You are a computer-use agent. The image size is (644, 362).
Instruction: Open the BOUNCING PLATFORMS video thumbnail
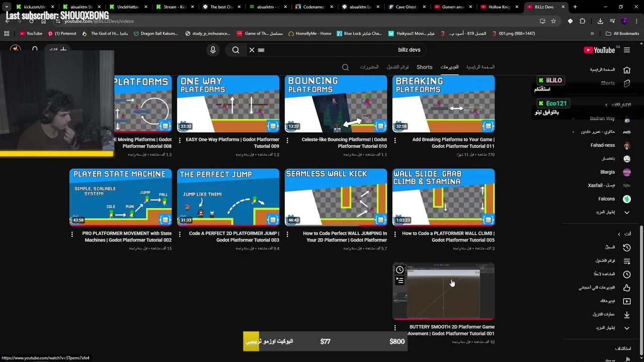pyautogui.click(x=336, y=104)
